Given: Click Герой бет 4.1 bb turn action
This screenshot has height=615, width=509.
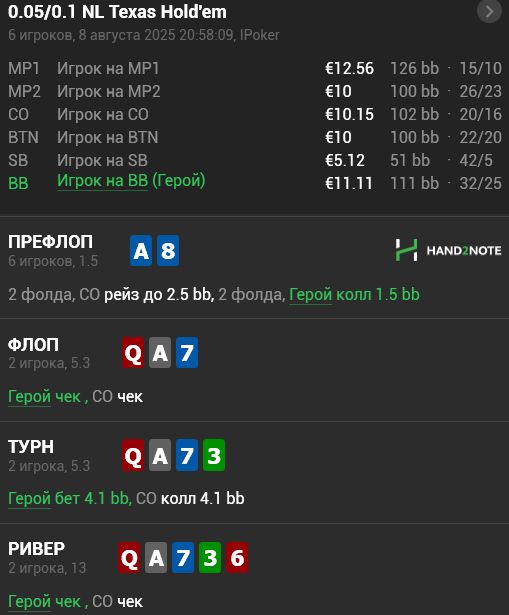Looking at the screenshot, I should click(68, 499).
